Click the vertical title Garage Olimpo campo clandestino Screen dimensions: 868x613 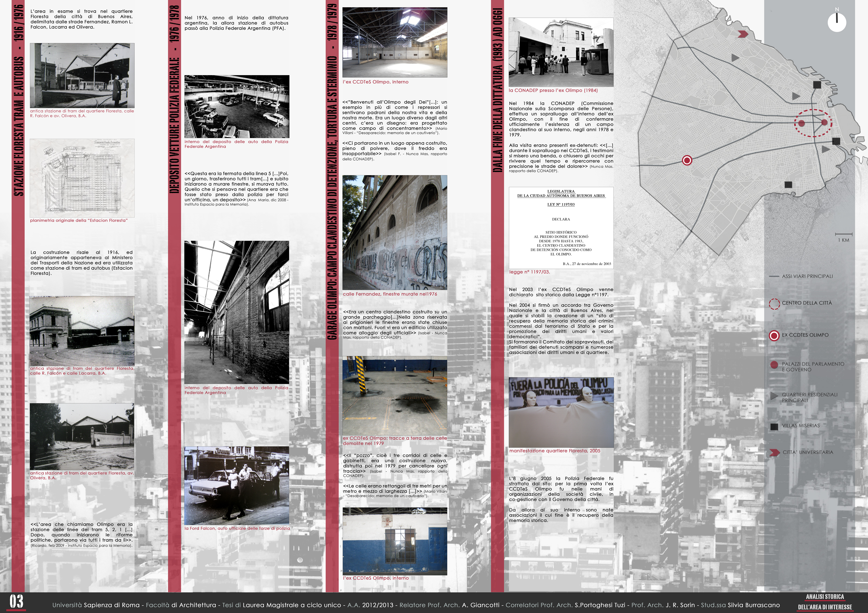[x=331, y=172]
